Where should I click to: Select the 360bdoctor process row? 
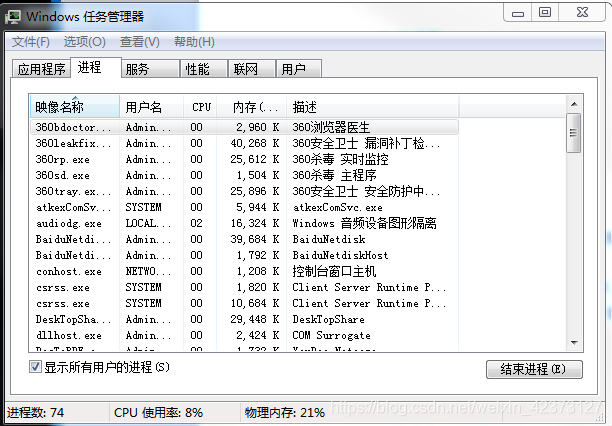click(244, 127)
